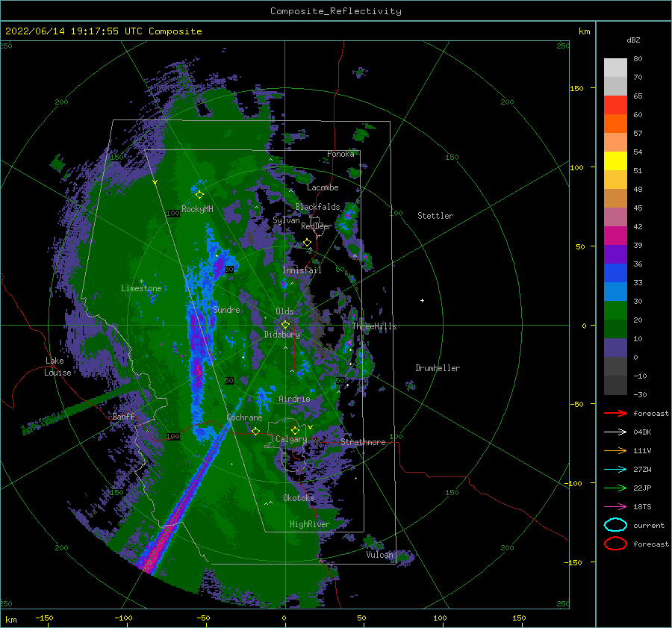Viewport: 672px width, 628px height.
Task: Select the cyan 27ZW arrow icon
Action: (x=615, y=469)
